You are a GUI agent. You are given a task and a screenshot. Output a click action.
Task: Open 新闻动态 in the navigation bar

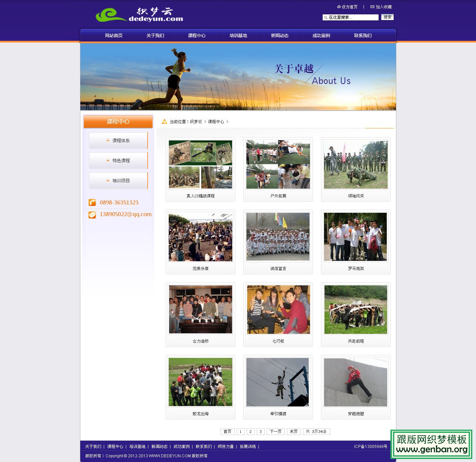tap(280, 35)
